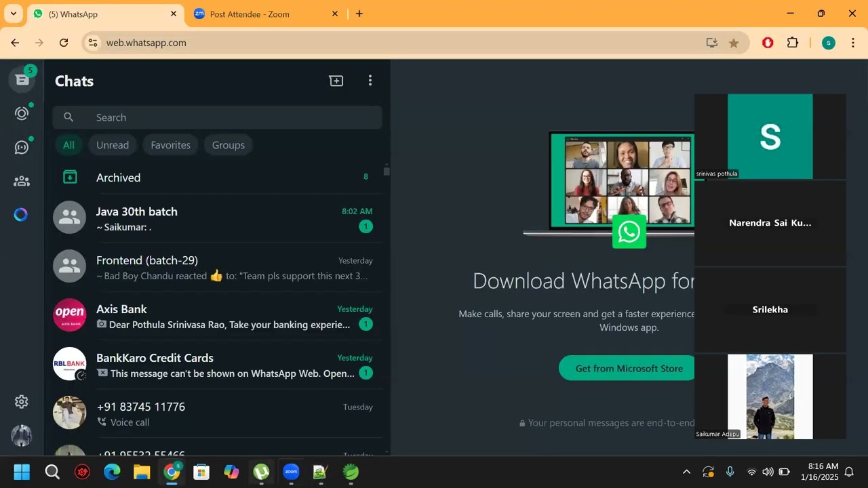Open the Frontend (batch-29) chat
This screenshot has height=488, width=868.
click(x=217, y=267)
